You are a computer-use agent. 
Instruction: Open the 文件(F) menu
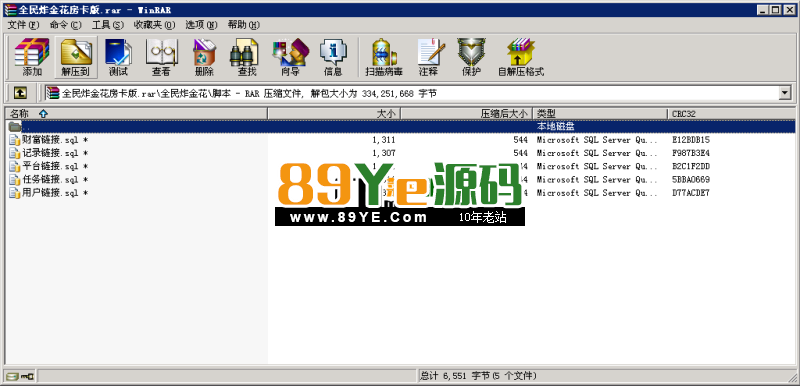(23, 24)
